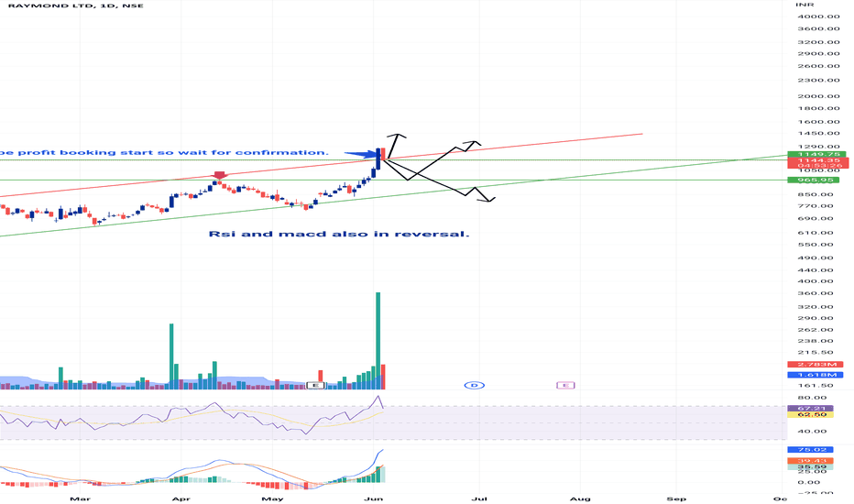Viewport: 854px width, 504px height.
Task: Click the tallest green volume bar in June
Action: [x=378, y=341]
